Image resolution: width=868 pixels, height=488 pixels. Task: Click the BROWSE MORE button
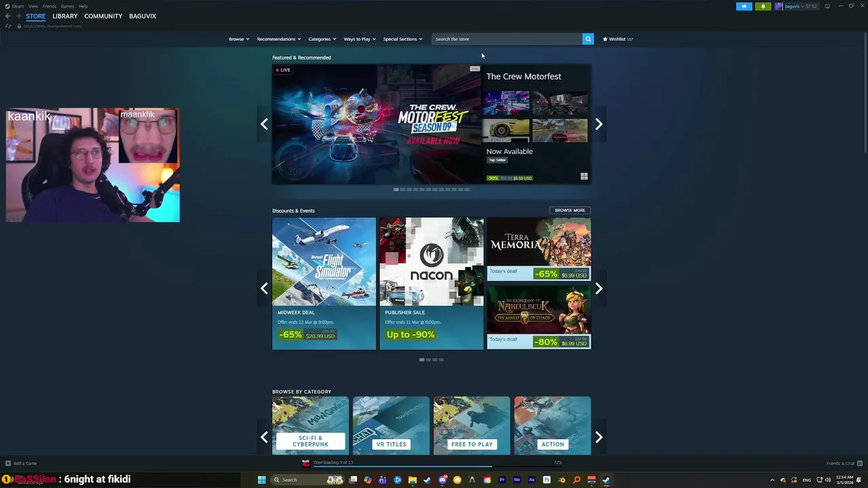point(570,210)
